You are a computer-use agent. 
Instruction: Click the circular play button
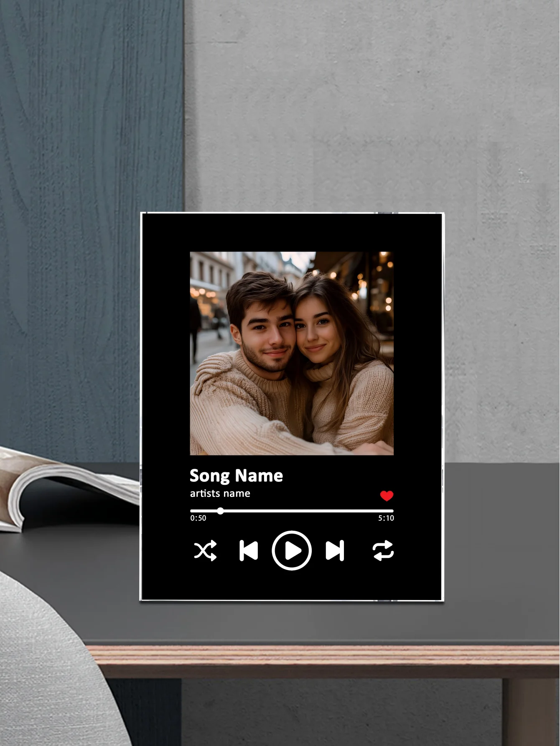pyautogui.click(x=292, y=550)
